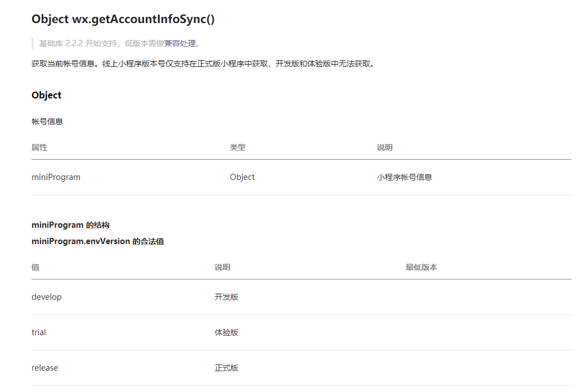
Task: Select the heading miniProgram 的结构
Action: pyautogui.click(x=70, y=225)
